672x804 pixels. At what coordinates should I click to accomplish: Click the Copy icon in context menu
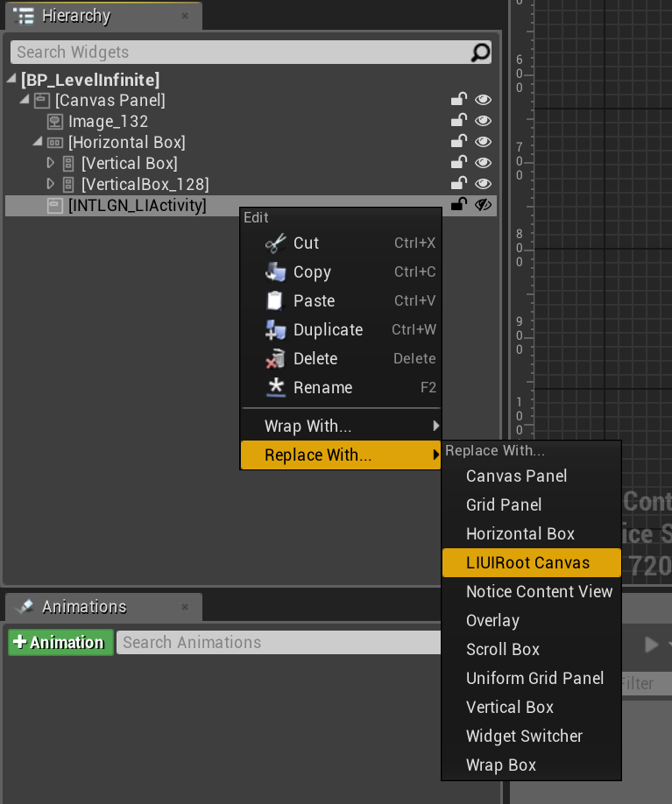point(275,272)
